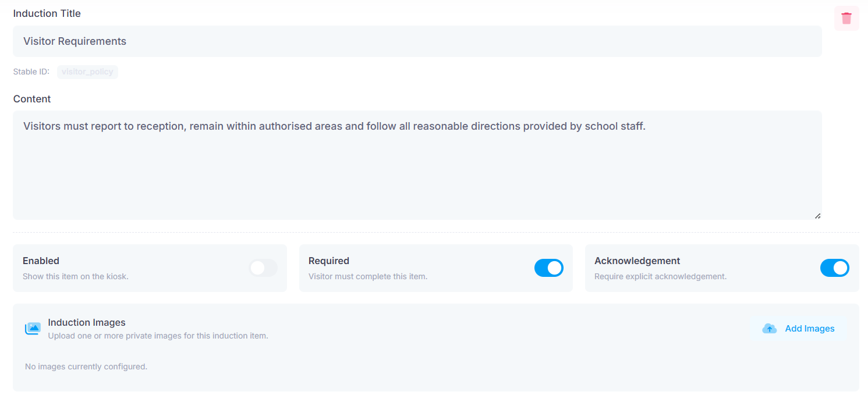Click the "Induction Title" field label
The height and width of the screenshot is (406, 868).
(x=47, y=13)
